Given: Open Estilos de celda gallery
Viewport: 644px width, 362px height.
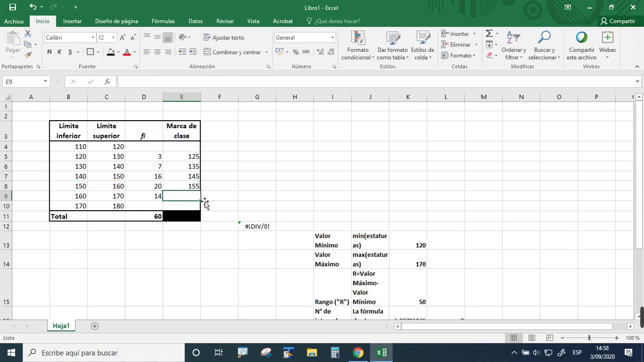Looking at the screenshot, I should coord(423,46).
